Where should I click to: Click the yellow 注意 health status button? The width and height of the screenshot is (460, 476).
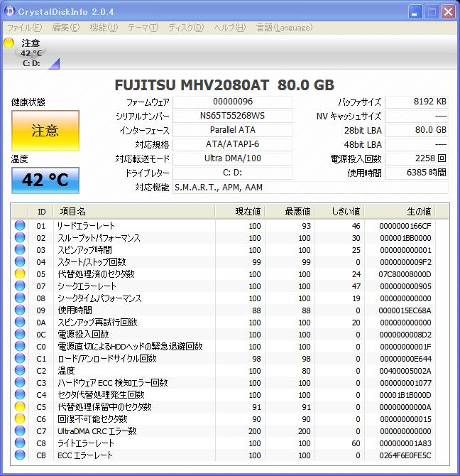click(45, 131)
